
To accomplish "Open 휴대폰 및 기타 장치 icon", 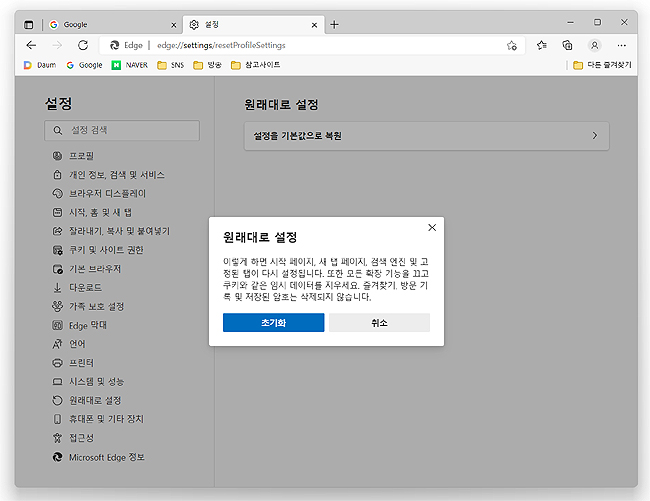I will pos(57,419).
